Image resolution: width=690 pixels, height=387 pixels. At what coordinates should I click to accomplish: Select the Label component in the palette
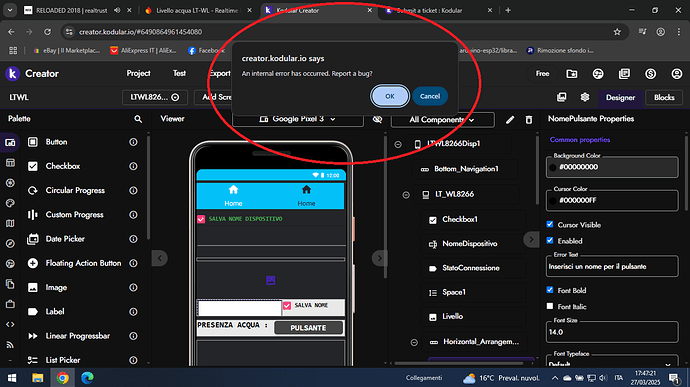coord(55,311)
